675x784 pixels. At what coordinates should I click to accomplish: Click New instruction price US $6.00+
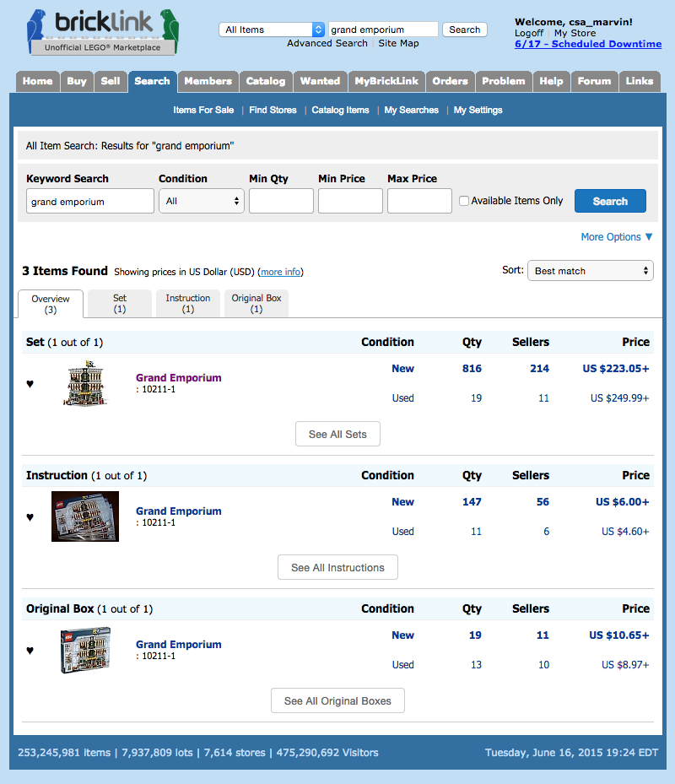point(623,501)
